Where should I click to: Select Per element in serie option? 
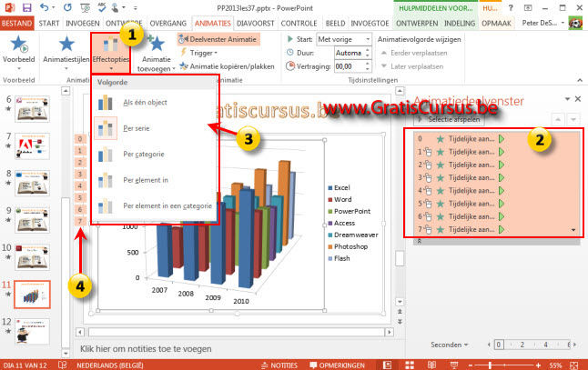(155, 180)
